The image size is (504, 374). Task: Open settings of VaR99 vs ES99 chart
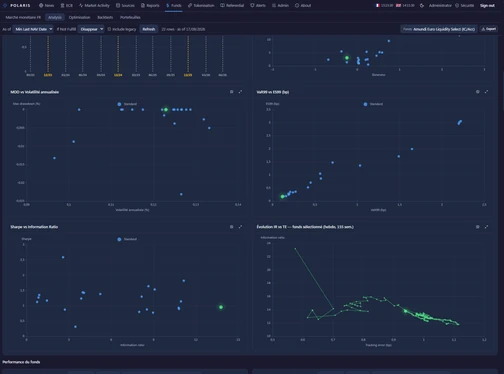point(478,92)
